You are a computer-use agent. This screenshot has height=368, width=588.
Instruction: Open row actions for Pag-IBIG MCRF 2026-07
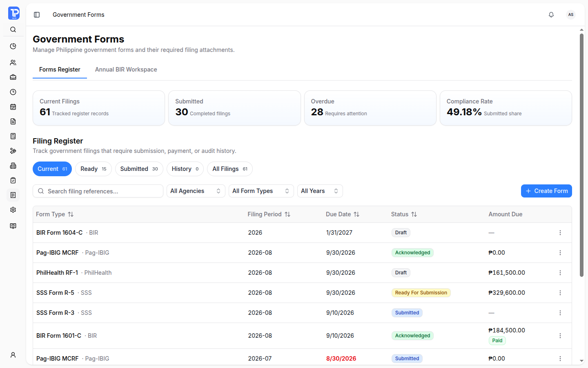tap(560, 359)
